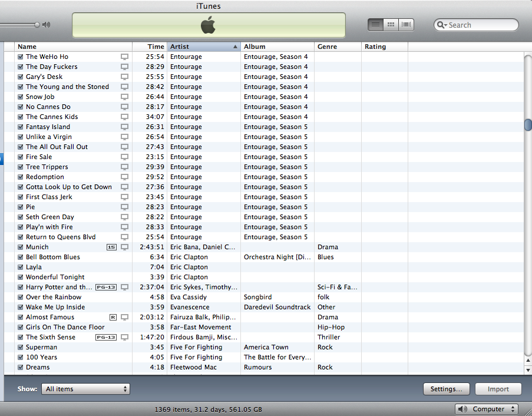Uncheck The Day Fuckers checkbox
The image size is (532, 416).
click(x=21, y=67)
